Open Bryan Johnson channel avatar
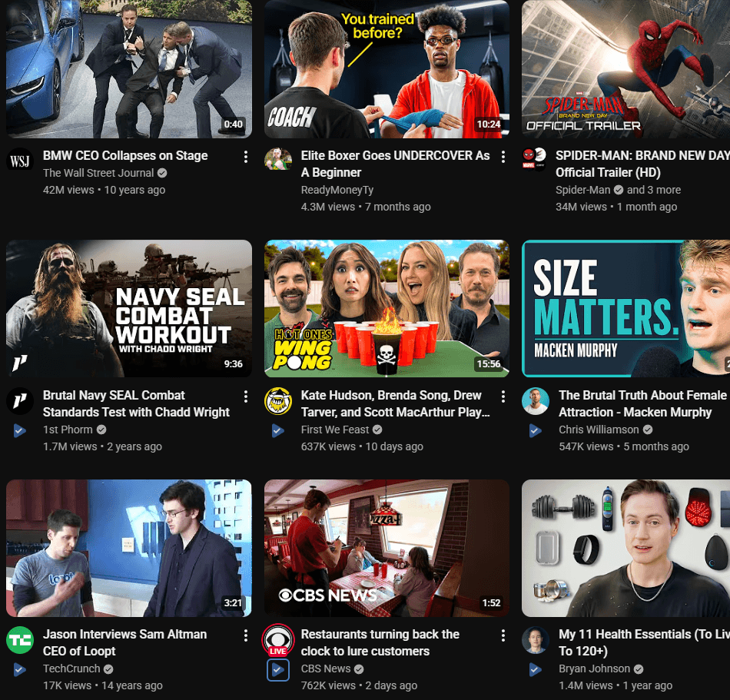The height and width of the screenshot is (700, 730). click(536, 640)
